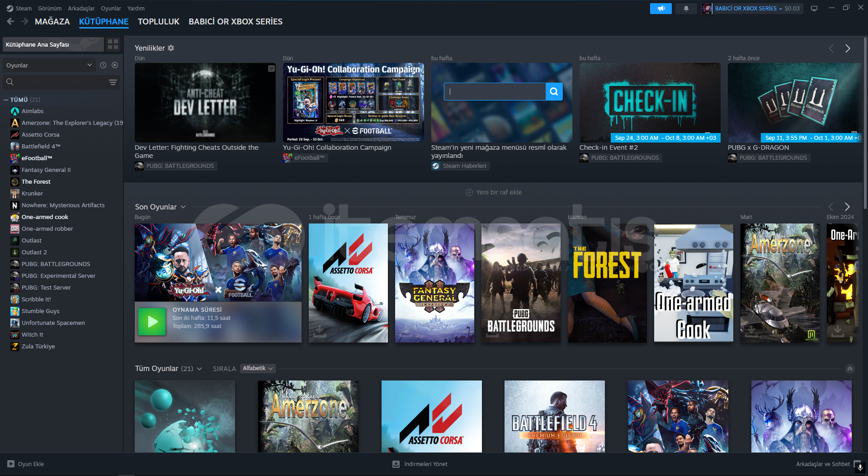
Task: Select The Forest in the game list
Action: pyautogui.click(x=36, y=182)
